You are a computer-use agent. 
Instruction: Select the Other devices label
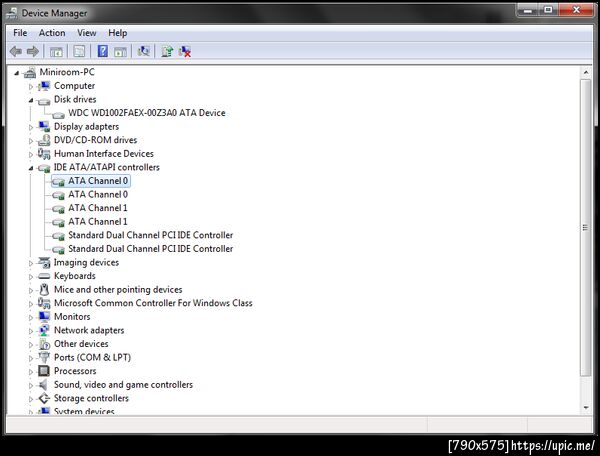(x=81, y=344)
